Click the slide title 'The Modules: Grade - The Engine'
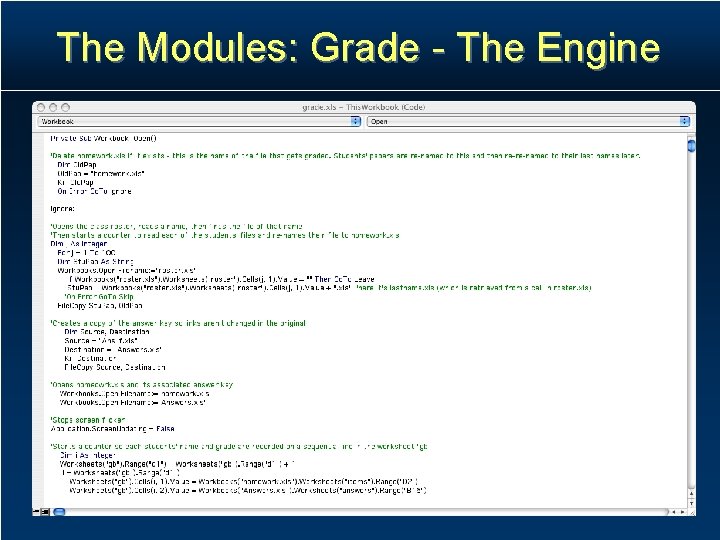 coord(359,47)
